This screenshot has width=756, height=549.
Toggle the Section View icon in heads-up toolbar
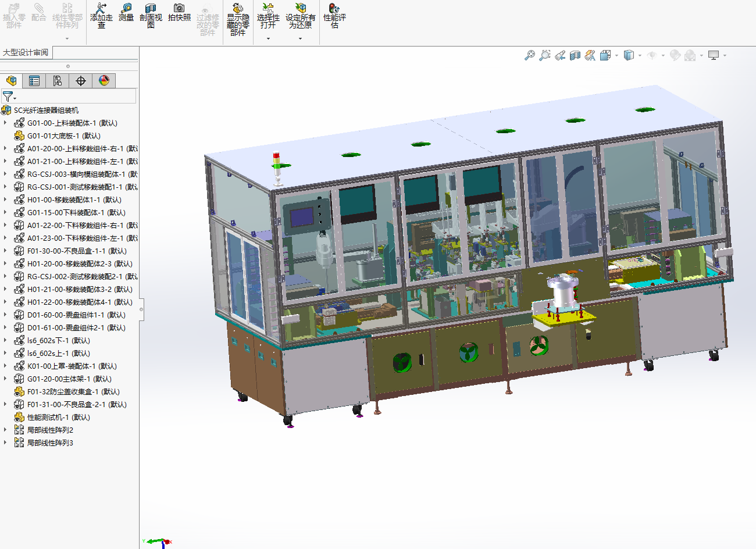(x=575, y=55)
